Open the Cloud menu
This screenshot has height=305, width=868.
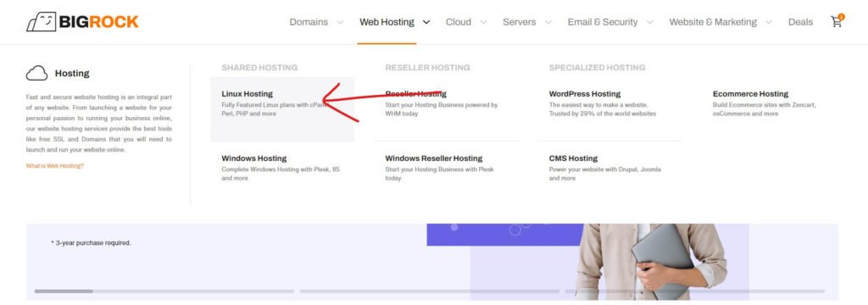point(459,22)
